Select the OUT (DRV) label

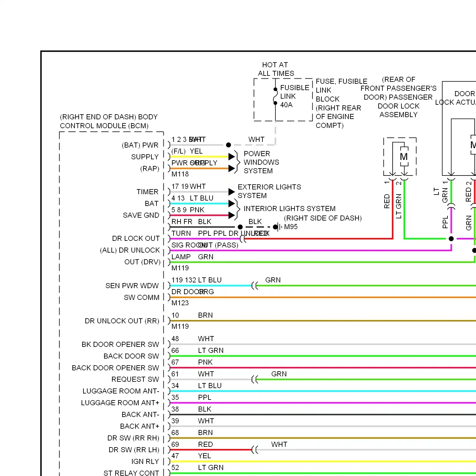coord(142,262)
